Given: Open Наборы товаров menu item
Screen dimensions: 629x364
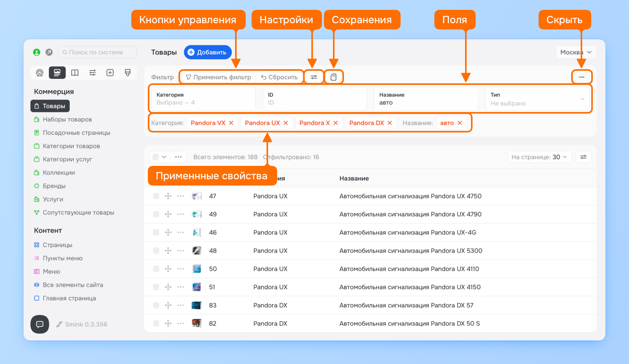Looking at the screenshot, I should pos(63,119).
